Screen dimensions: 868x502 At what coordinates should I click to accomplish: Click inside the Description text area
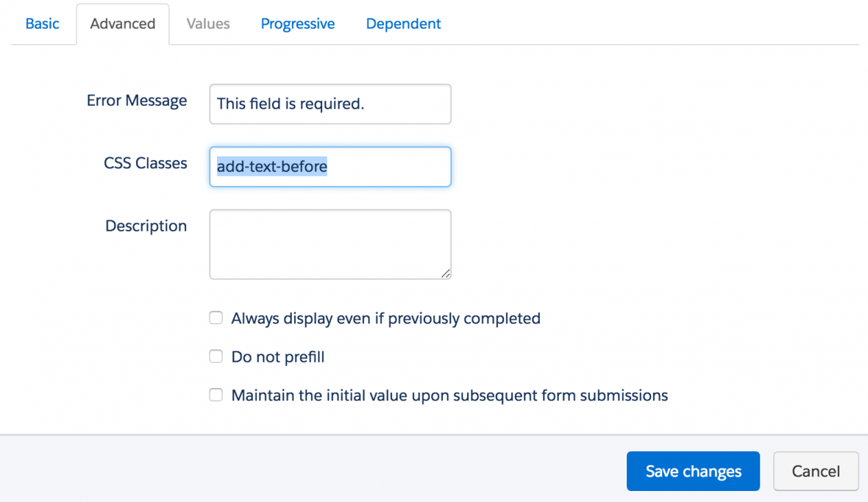coord(330,244)
